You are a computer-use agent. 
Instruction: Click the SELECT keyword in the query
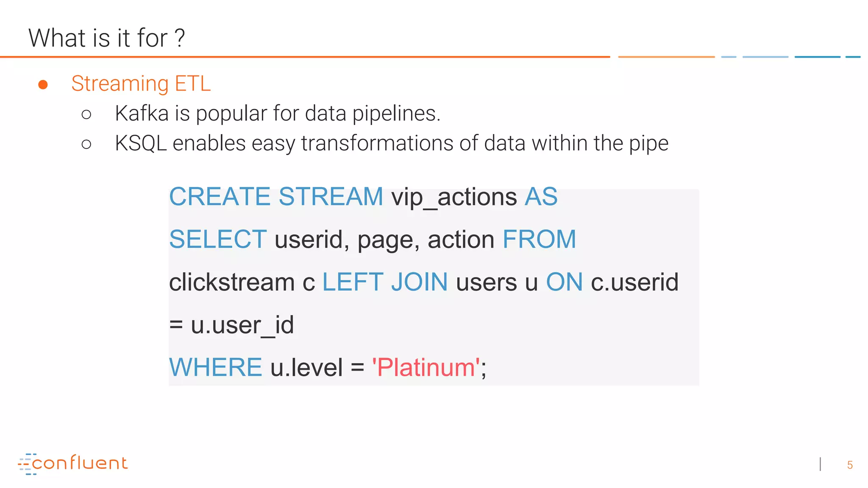(218, 239)
